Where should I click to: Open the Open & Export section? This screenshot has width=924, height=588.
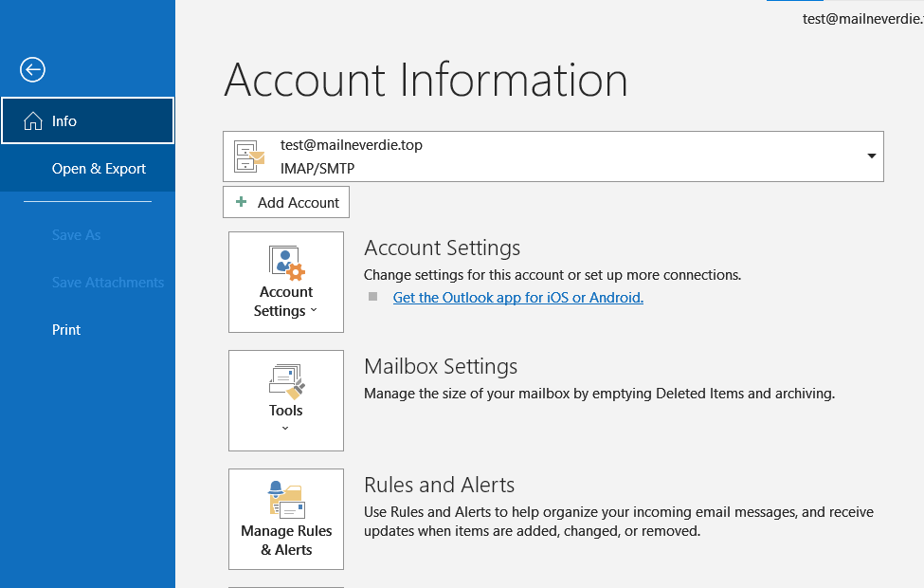[99, 169]
